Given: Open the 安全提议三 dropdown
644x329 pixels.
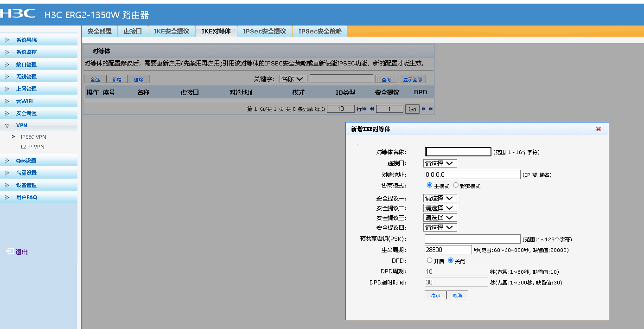Looking at the screenshot, I should point(440,218).
